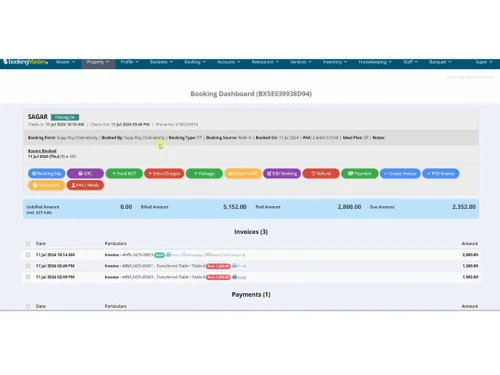
Task: Expand the Services menu
Action: click(x=301, y=62)
